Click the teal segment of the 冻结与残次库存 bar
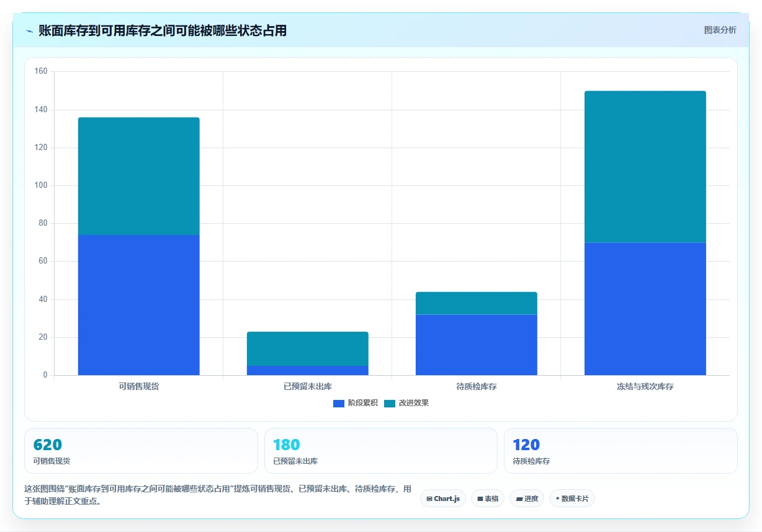 tap(645, 167)
